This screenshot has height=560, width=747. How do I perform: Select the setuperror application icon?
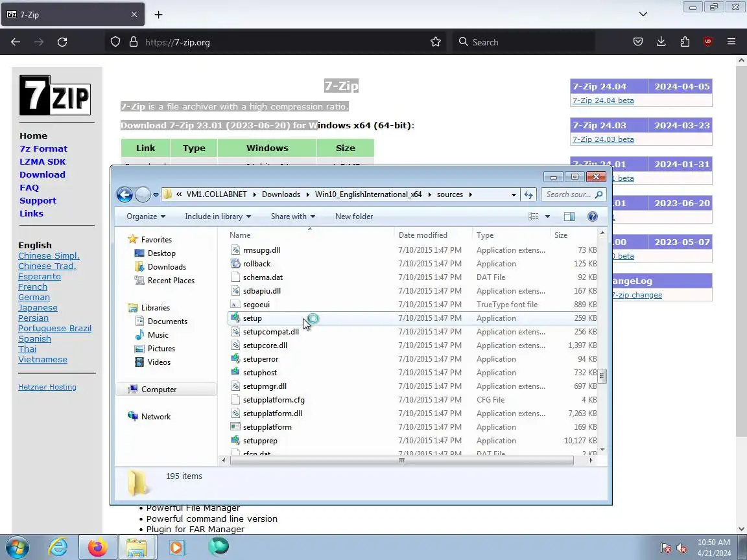[x=235, y=358]
